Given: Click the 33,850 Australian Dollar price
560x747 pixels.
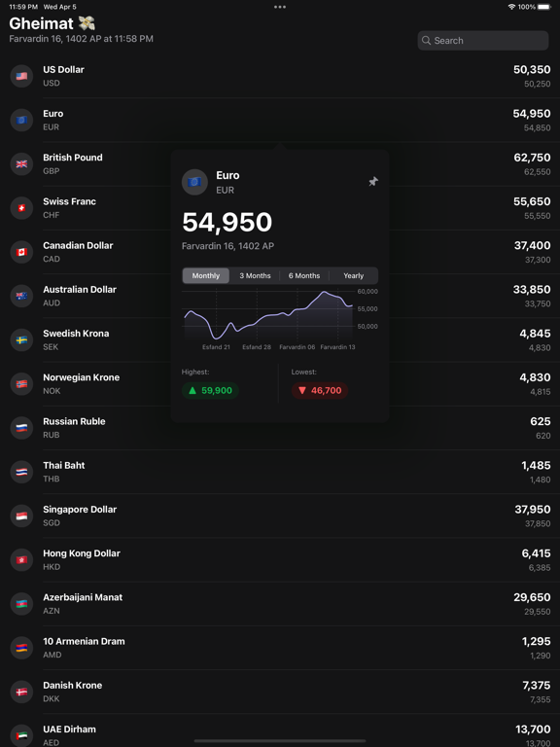Looking at the screenshot, I should [x=532, y=290].
